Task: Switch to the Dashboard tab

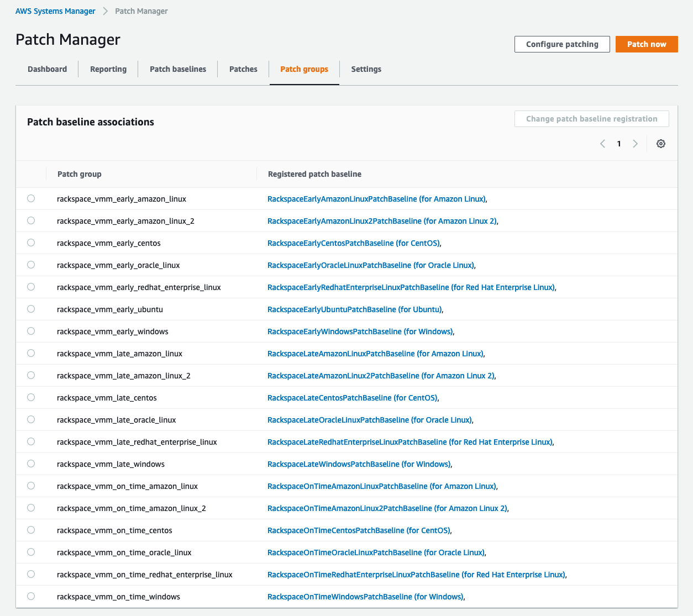Action: [47, 69]
